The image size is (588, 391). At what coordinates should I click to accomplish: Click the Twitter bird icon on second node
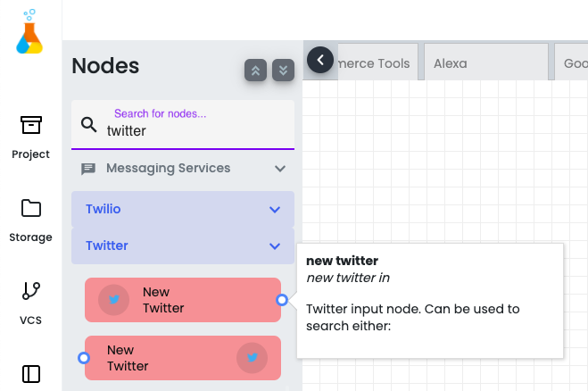252,358
